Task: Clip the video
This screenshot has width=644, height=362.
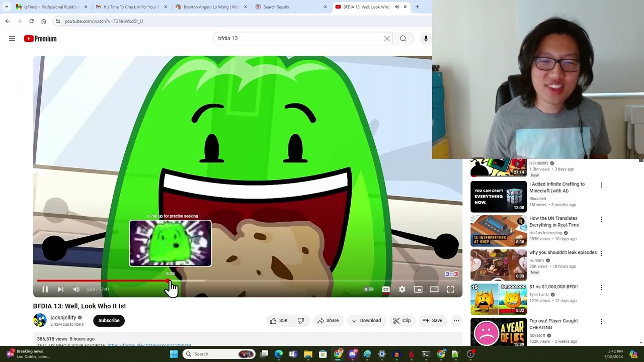Action: [x=401, y=321]
